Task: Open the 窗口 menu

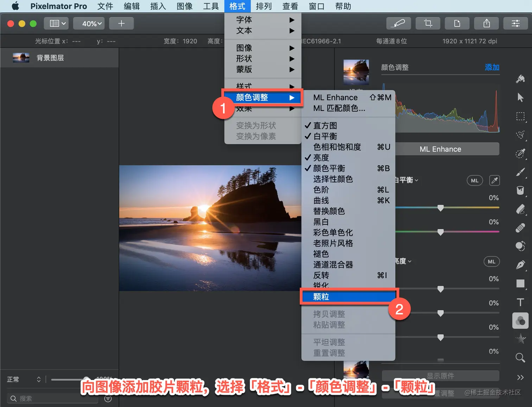Action: (x=317, y=6)
